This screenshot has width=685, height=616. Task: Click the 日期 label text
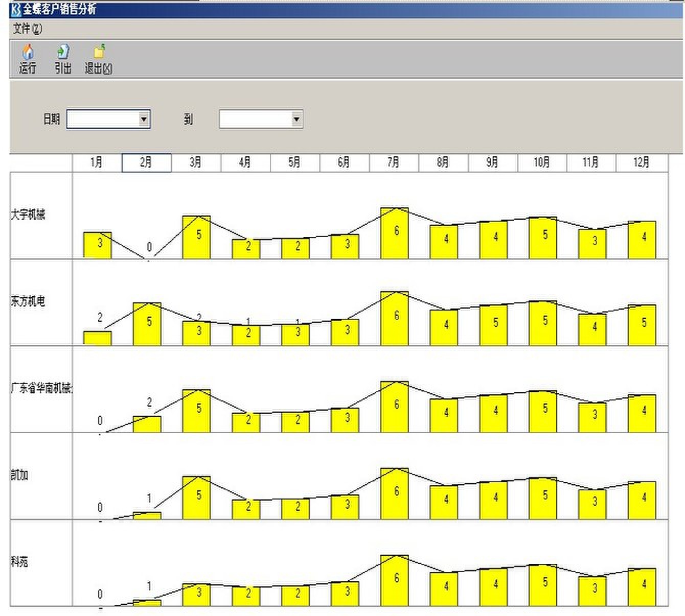[x=52, y=119]
